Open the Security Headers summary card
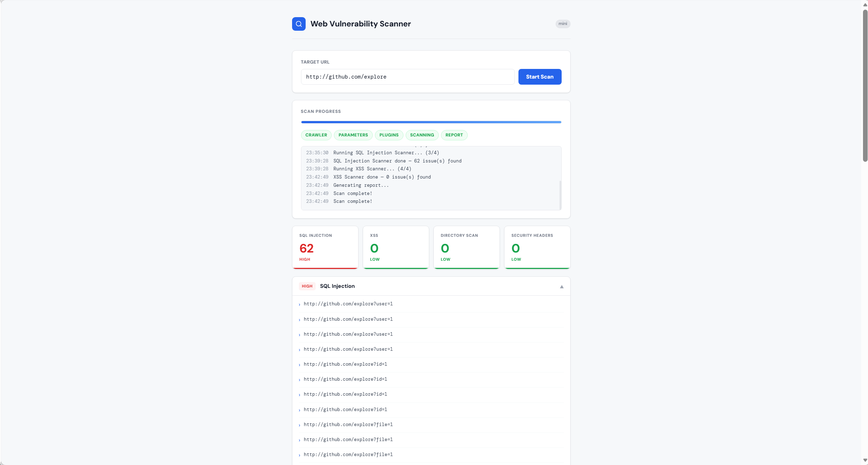 pyautogui.click(x=537, y=247)
